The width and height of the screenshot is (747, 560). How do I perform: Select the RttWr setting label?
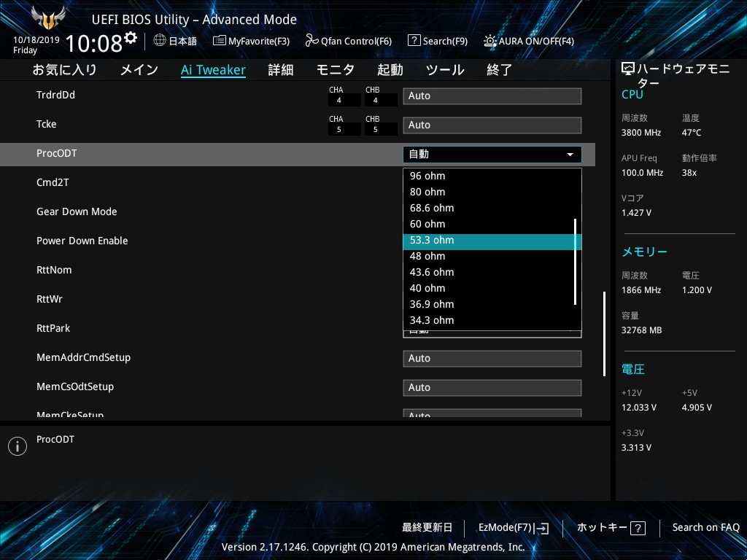pyautogui.click(x=50, y=299)
